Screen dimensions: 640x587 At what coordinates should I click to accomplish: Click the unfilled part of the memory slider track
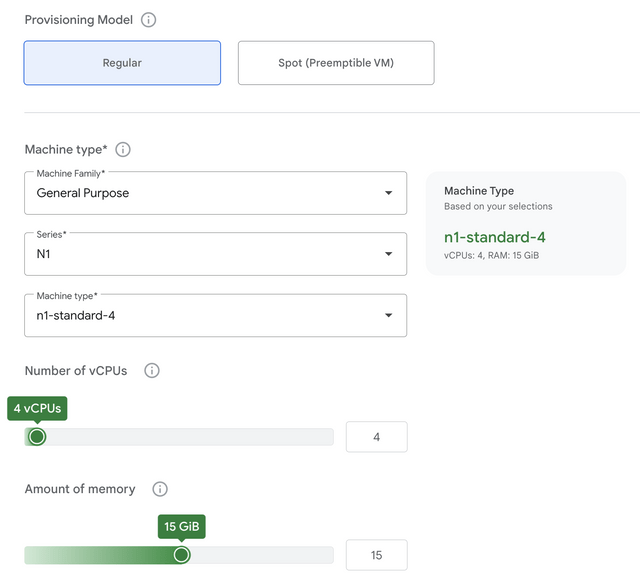(260, 555)
